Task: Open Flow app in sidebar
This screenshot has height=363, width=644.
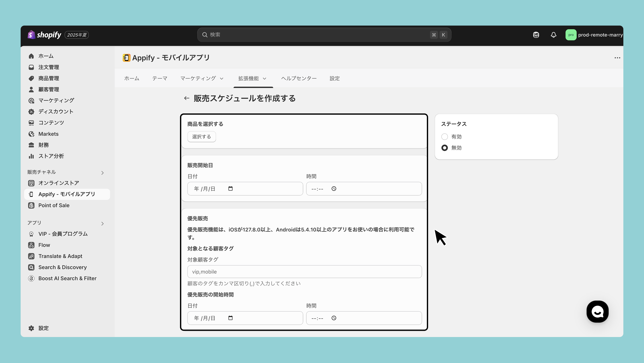Action: tap(44, 245)
